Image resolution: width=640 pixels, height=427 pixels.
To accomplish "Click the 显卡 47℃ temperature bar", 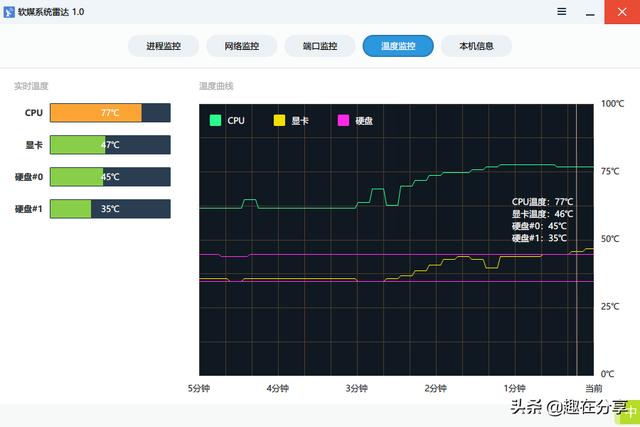I will (x=110, y=145).
